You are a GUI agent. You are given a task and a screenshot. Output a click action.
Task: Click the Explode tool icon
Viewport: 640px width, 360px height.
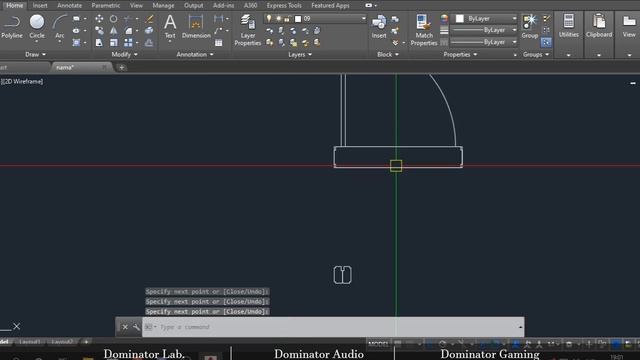pyautogui.click(x=149, y=31)
